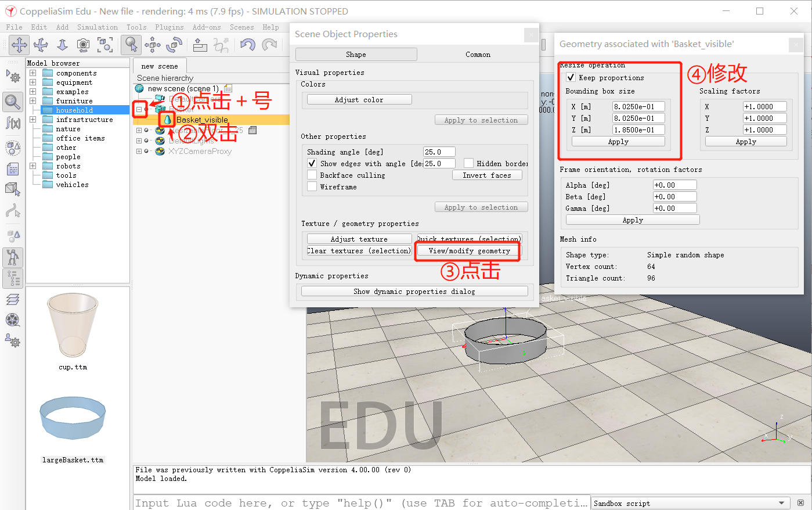
Task: Uncheck Keep proportions in resize operation
Action: (x=569, y=77)
